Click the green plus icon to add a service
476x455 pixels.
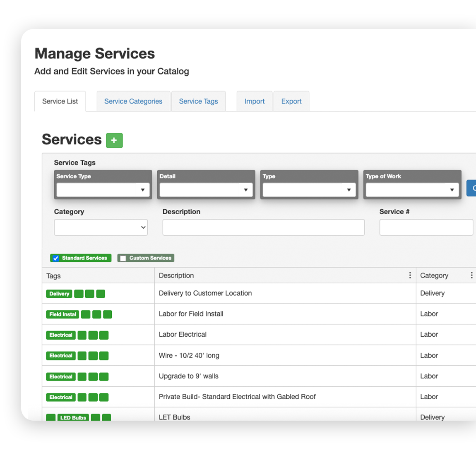pyautogui.click(x=114, y=140)
